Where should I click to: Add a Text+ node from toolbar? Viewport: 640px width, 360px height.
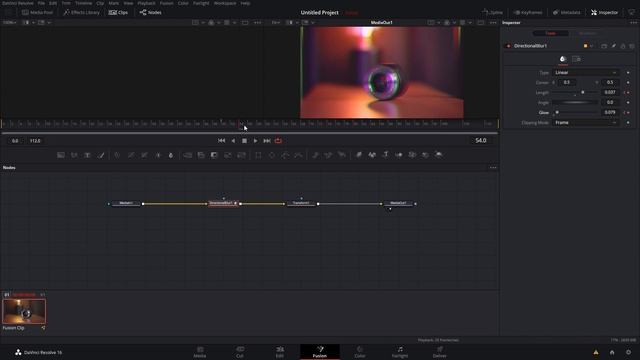tap(87, 155)
